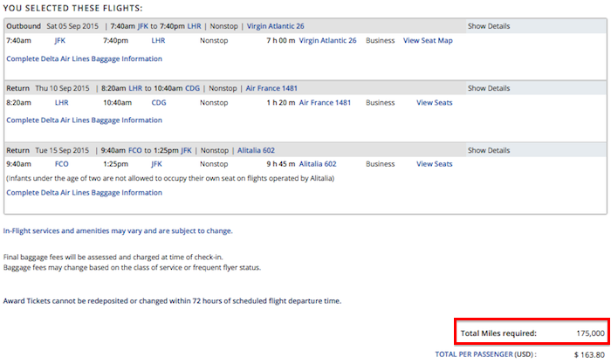Click the LHR departure link in the 8:20am row
The image size is (611, 364).
[62, 102]
